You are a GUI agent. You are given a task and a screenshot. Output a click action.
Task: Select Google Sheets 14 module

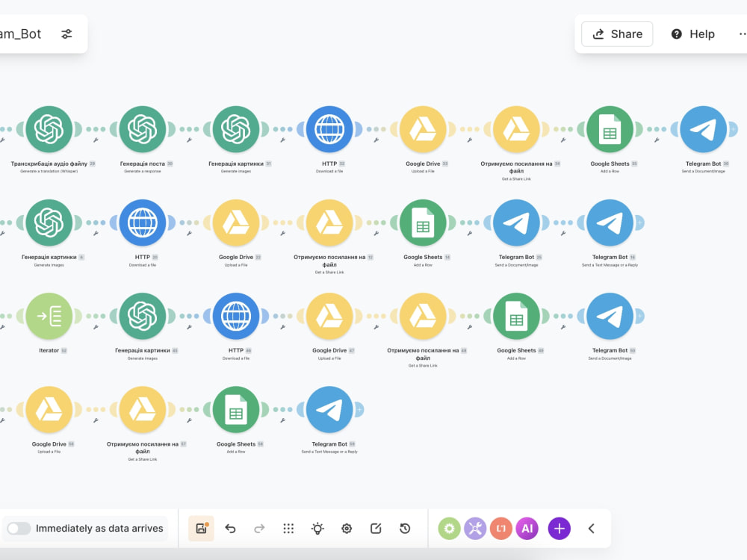point(423,223)
